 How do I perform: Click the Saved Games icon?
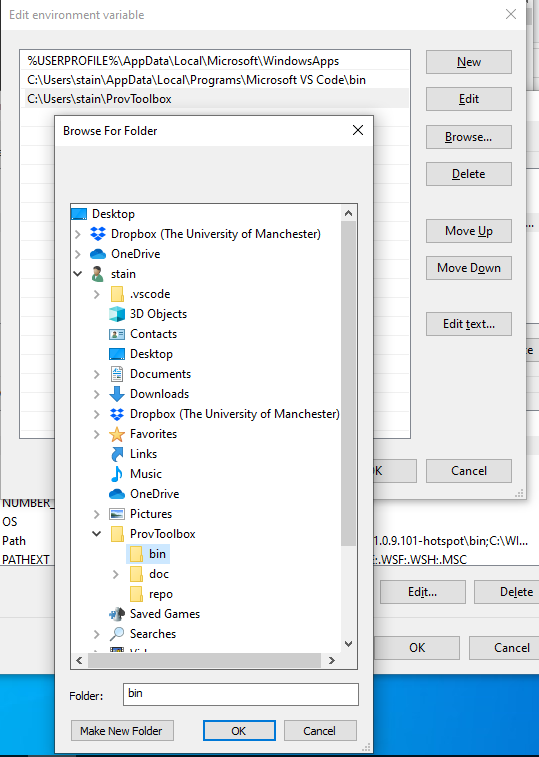click(117, 614)
